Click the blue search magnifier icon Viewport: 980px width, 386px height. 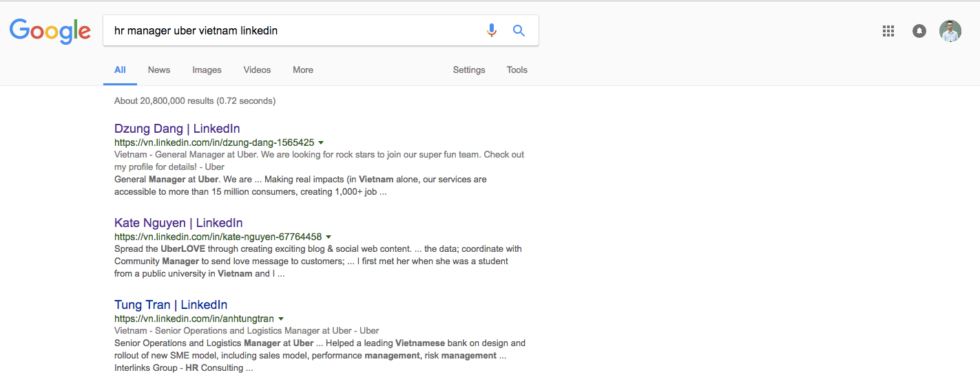click(x=519, y=31)
